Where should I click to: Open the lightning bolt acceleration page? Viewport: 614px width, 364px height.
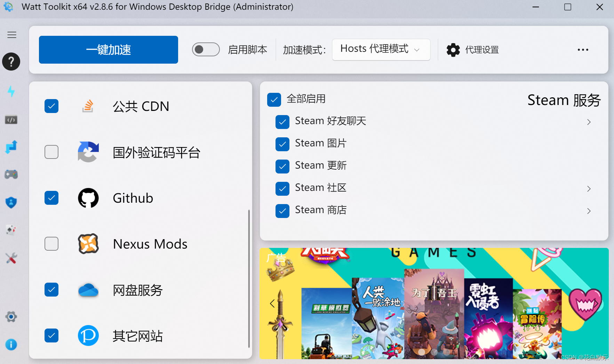pyautogui.click(x=11, y=91)
